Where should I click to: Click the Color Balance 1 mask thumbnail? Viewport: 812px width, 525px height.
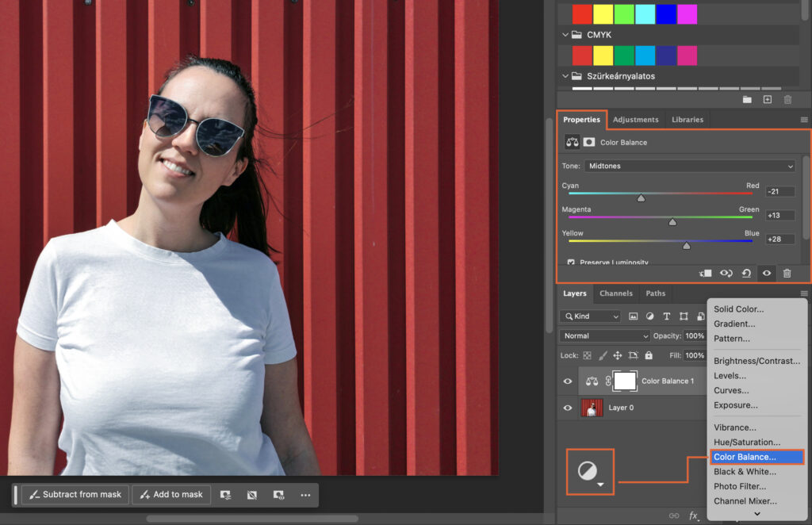(x=624, y=381)
